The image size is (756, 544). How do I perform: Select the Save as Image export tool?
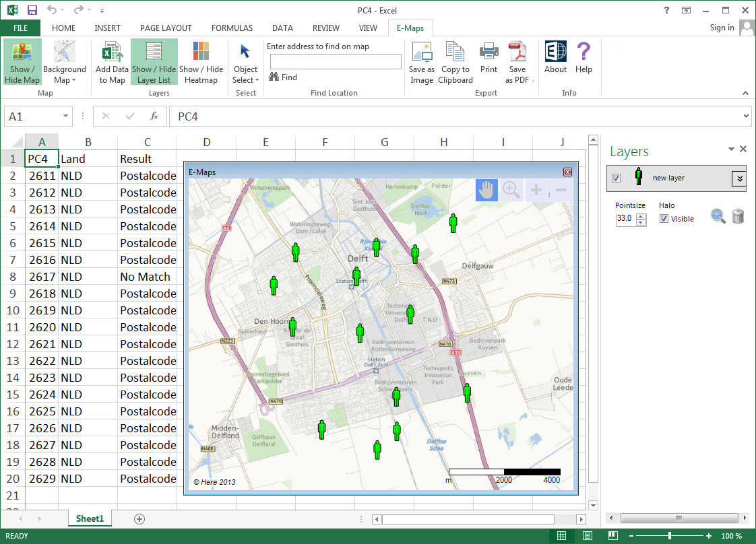(x=422, y=61)
